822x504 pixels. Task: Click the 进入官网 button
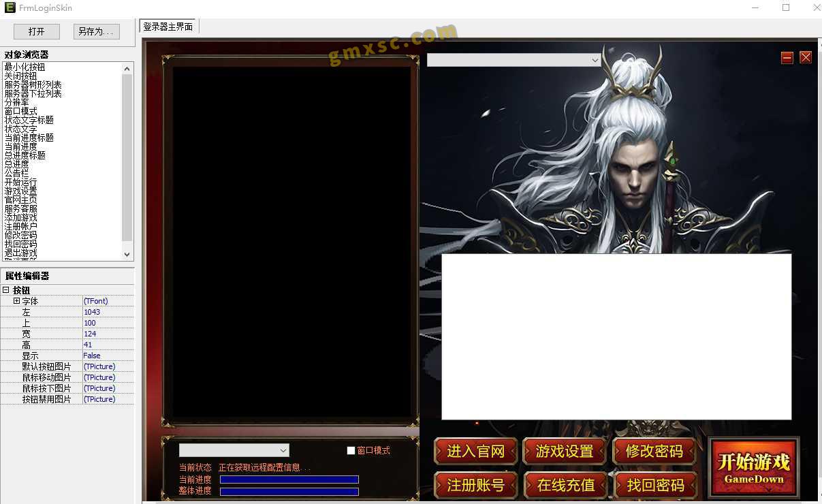coord(475,451)
